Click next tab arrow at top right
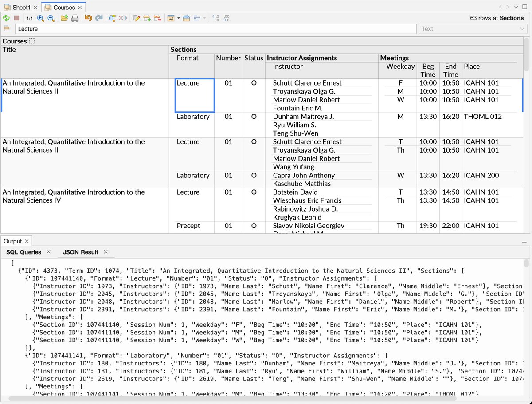 [507, 7]
